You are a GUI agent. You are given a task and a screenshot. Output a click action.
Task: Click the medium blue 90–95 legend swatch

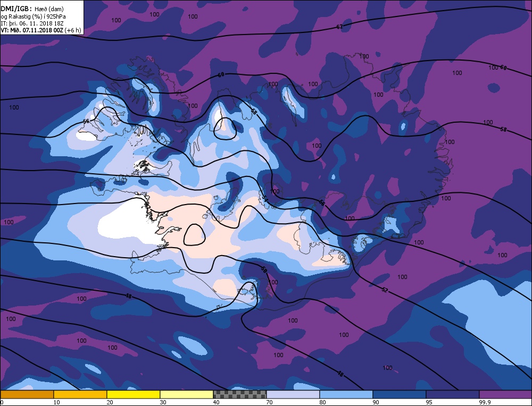click(400, 394)
